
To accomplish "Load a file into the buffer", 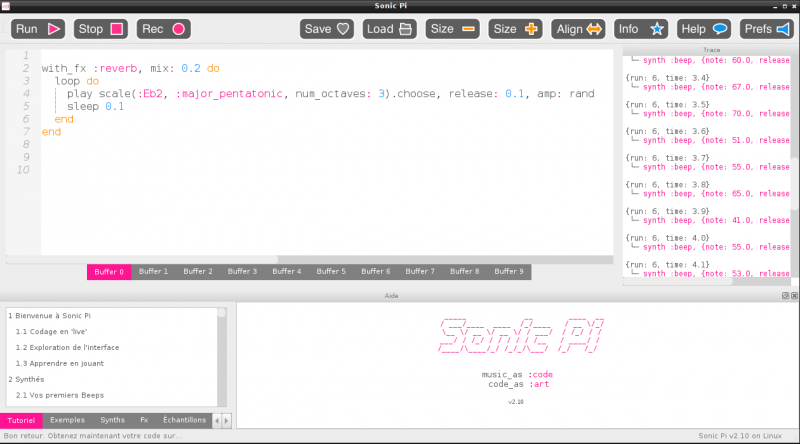I will coord(390,29).
